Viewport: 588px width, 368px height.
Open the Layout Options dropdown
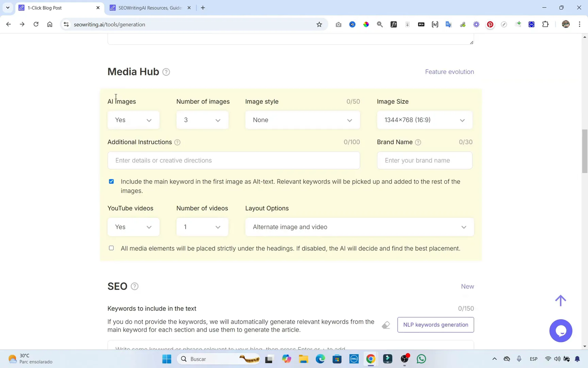tap(359, 227)
